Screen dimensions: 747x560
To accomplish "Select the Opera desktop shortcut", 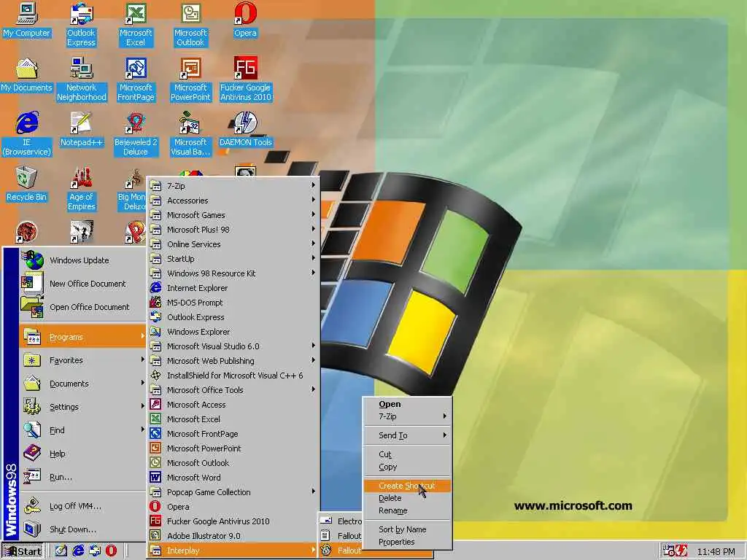I will tap(245, 20).
